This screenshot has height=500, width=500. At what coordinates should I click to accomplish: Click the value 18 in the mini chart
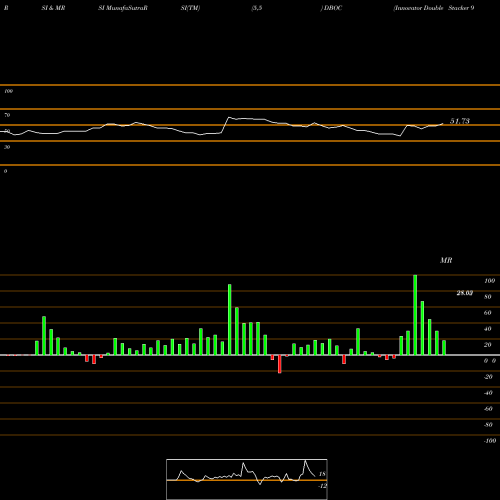coord(322,474)
